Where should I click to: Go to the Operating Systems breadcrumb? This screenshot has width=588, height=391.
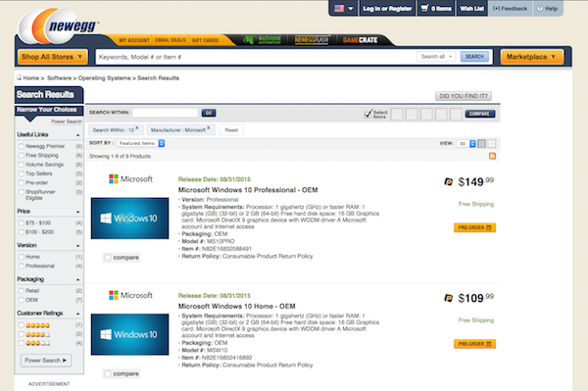pyautogui.click(x=104, y=78)
